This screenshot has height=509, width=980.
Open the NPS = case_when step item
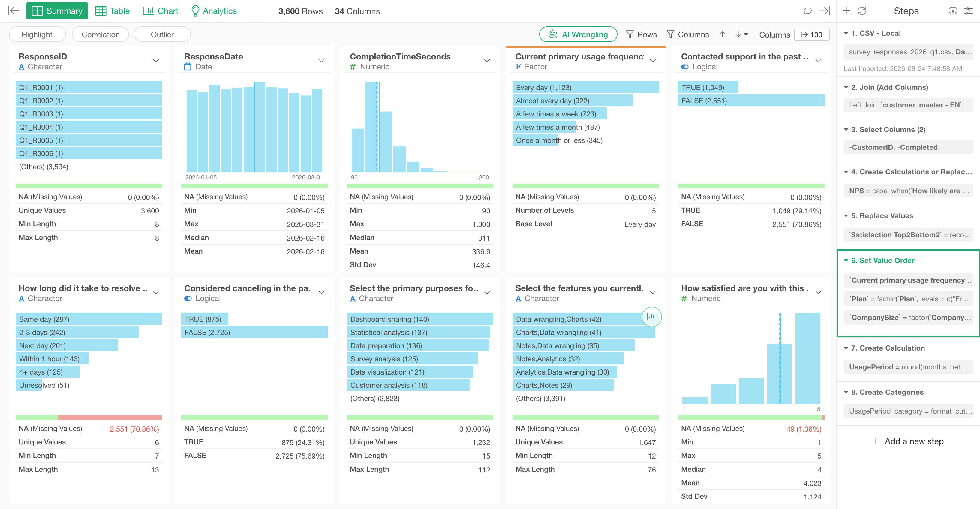click(x=908, y=191)
